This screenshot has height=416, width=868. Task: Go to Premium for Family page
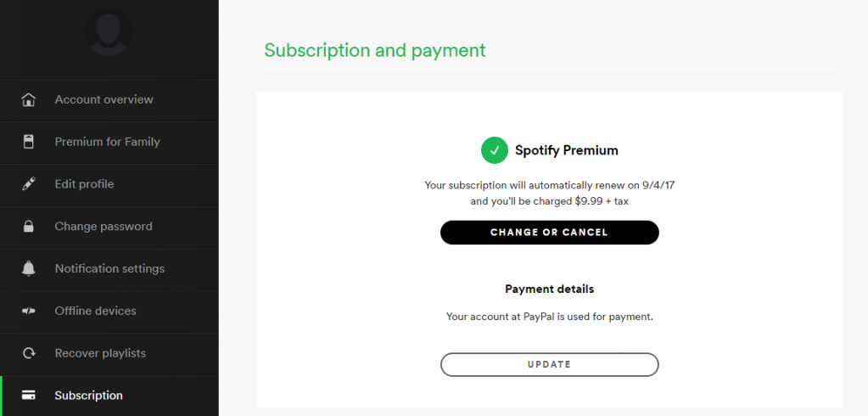[107, 142]
